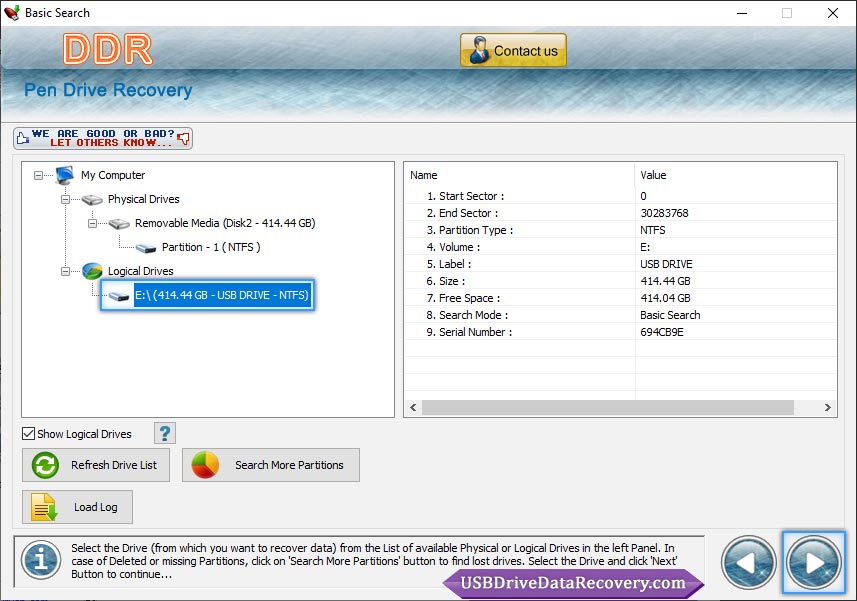Screen dimensions: 857x601
Task: Click the Logical Drives globe icon
Action: [92, 271]
